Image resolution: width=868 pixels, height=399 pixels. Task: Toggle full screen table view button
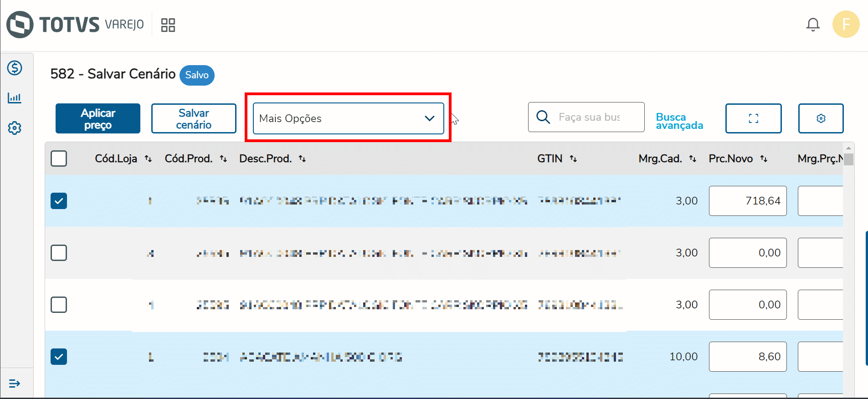tap(754, 118)
